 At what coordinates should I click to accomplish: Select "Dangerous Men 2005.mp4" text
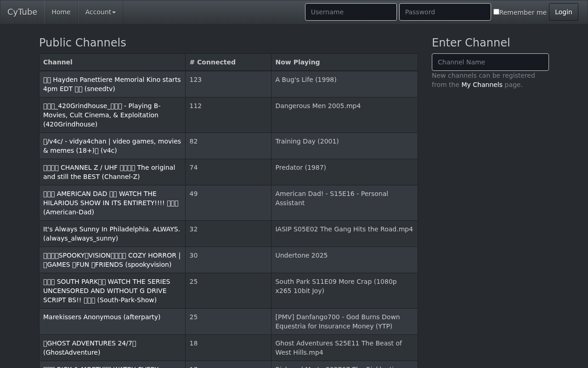(x=318, y=106)
